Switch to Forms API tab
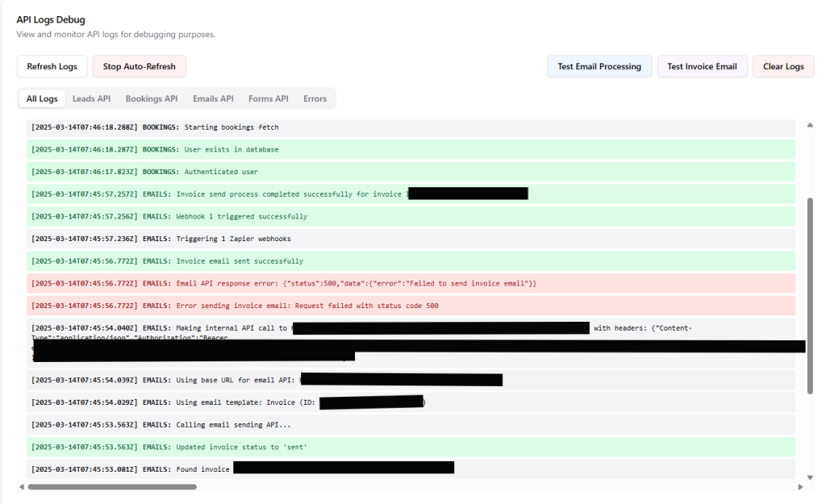Image resolution: width=826 pixels, height=504 pixels. (268, 98)
